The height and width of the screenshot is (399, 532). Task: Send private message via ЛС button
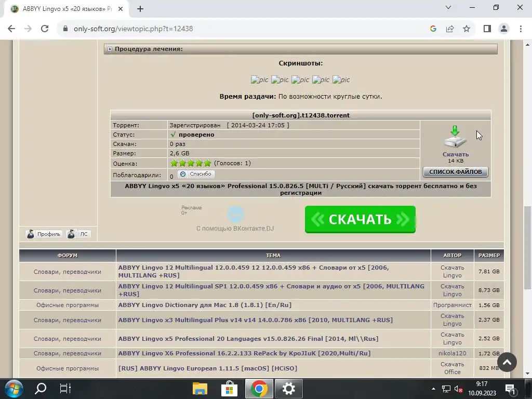pyautogui.click(x=78, y=234)
